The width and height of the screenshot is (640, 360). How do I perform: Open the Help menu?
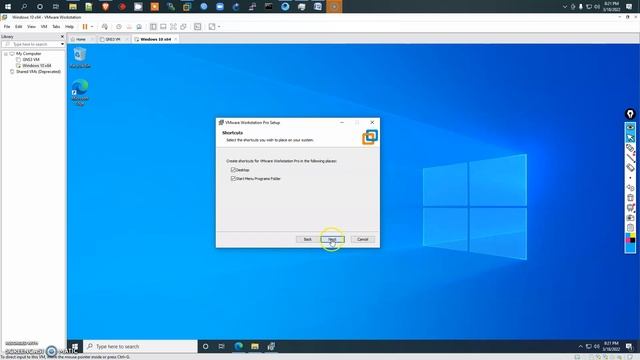point(69,27)
